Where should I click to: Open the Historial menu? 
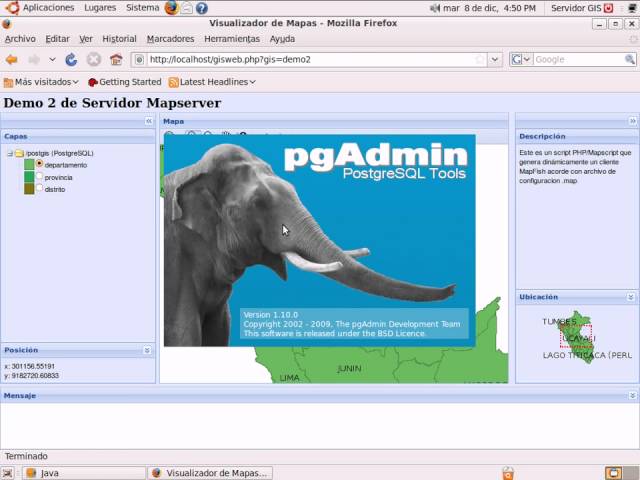pyautogui.click(x=119, y=39)
